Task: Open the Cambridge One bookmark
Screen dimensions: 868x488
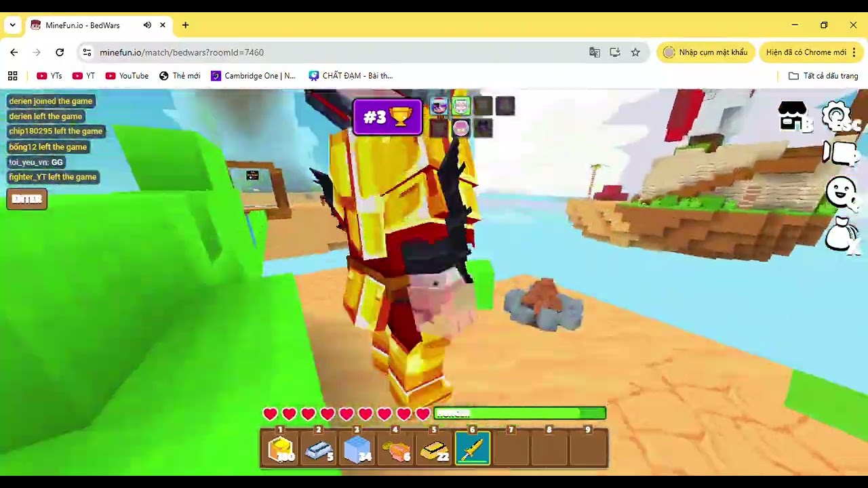Action: 253,76
